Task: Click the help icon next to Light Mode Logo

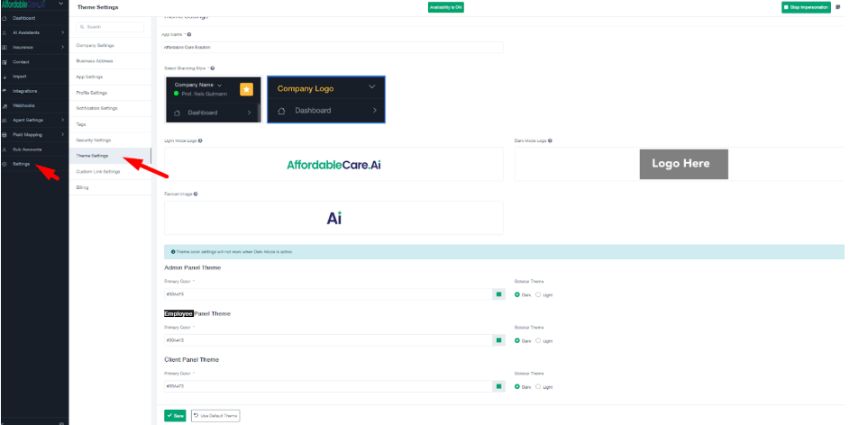Action: pyautogui.click(x=199, y=140)
